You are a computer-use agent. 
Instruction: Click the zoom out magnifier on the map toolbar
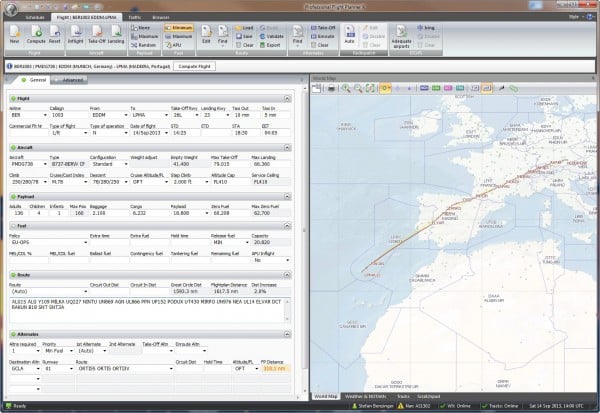[357, 88]
